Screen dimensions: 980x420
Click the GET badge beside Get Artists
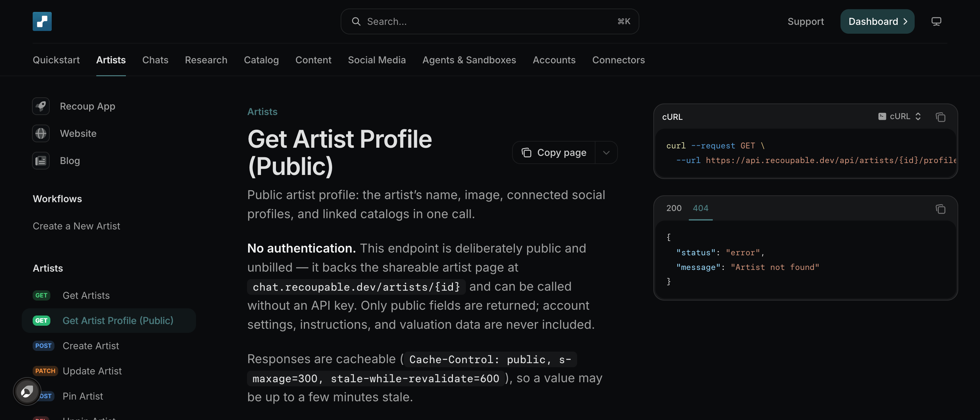point(42,295)
